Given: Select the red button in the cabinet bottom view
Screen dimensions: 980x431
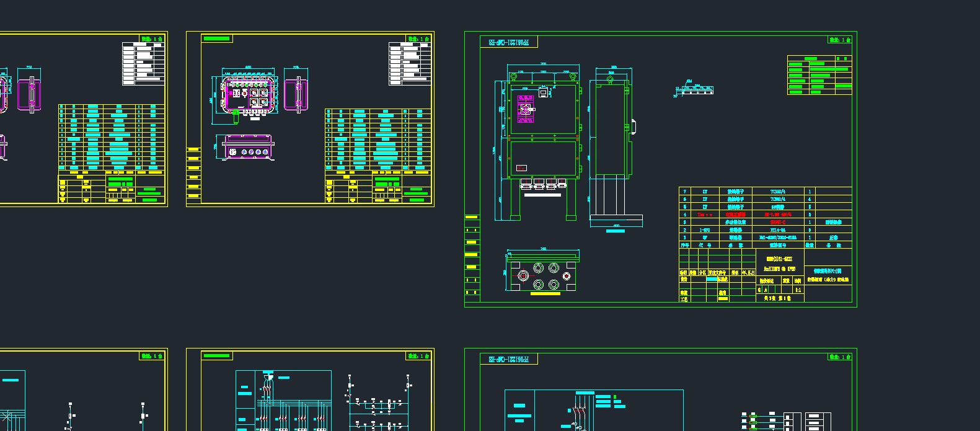Looking at the screenshot, I should (523, 275).
